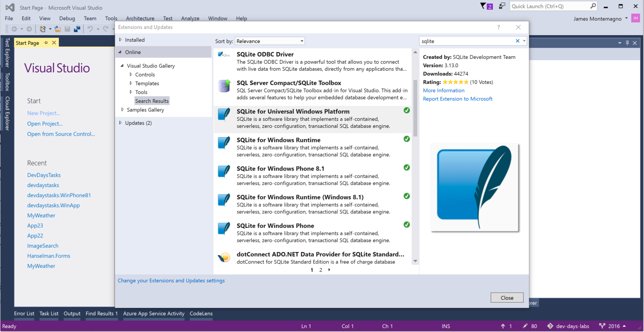Expand the Updates (2) section
Screen dimensions: 644x332
pyautogui.click(x=121, y=123)
